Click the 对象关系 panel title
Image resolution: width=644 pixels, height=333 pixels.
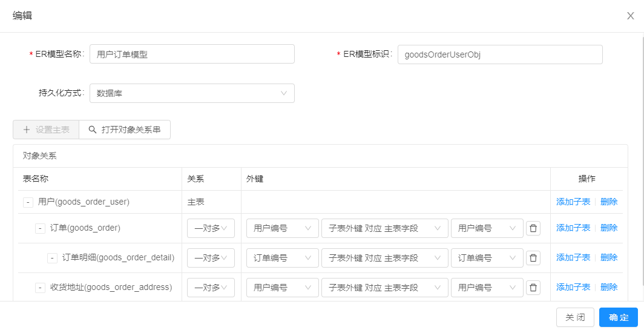click(40, 156)
